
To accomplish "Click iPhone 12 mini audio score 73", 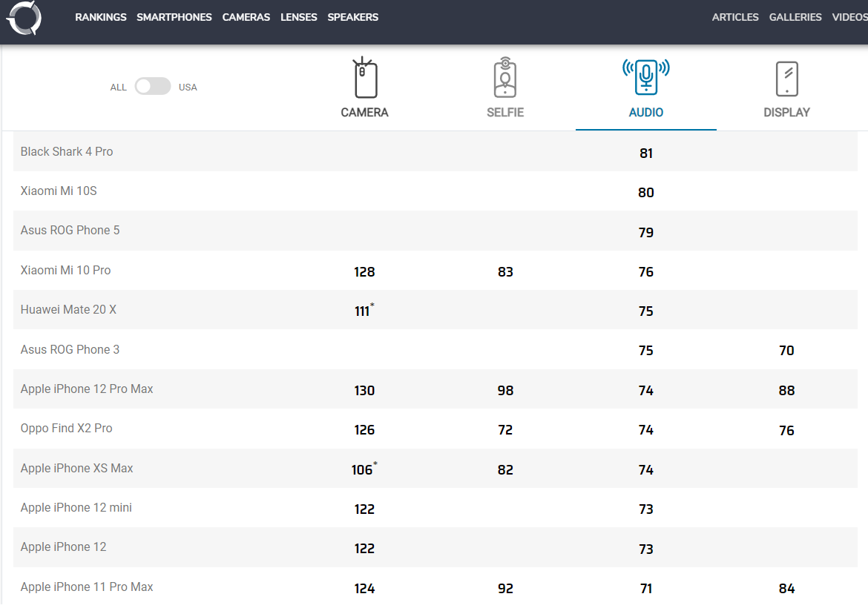I will (x=646, y=509).
